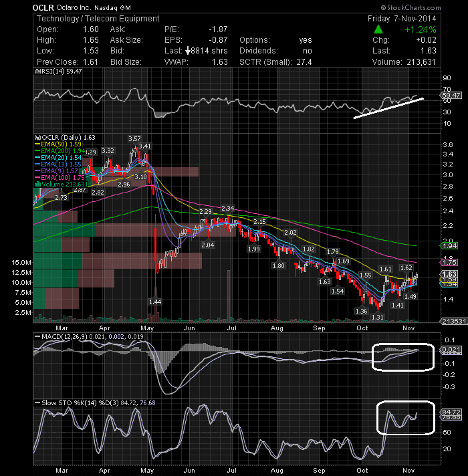Click the RSI 59.47 value tag on right axis
Screen dimensions: 468x476
451,96
